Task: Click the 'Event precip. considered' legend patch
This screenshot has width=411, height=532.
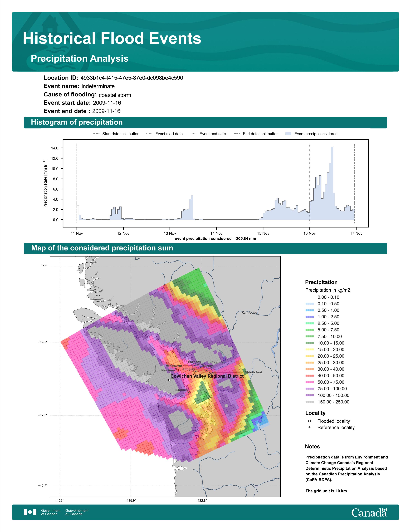Action: click(x=288, y=134)
